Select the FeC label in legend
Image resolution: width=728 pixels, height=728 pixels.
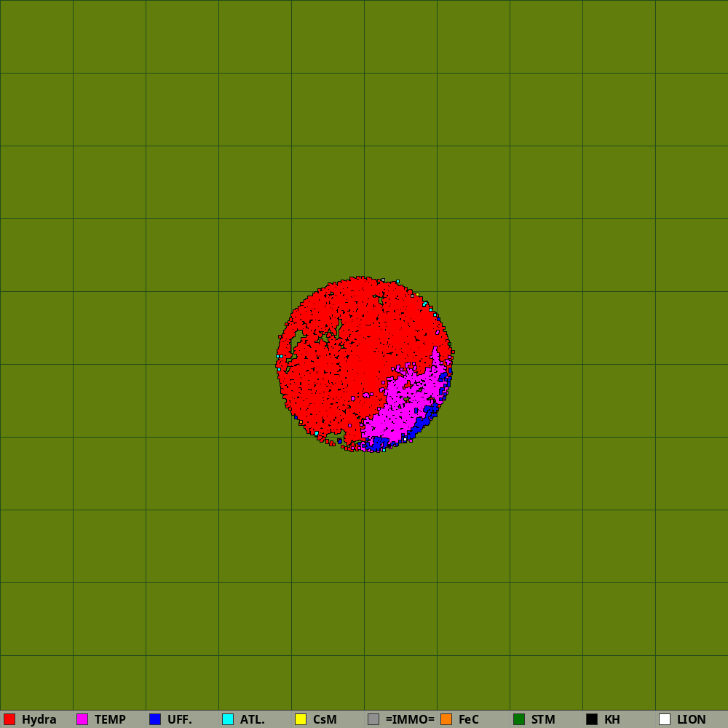(468, 720)
